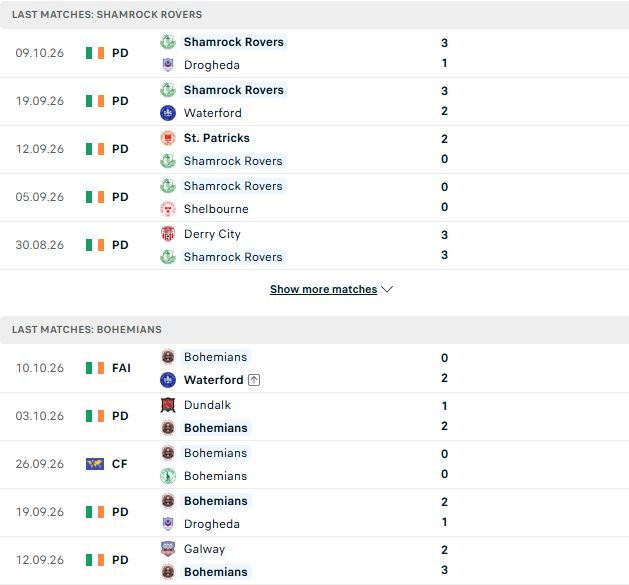Image resolution: width=629 pixels, height=585 pixels.
Task: Click Drogheda crest in 09.10.26 match
Action: pyautogui.click(x=168, y=65)
